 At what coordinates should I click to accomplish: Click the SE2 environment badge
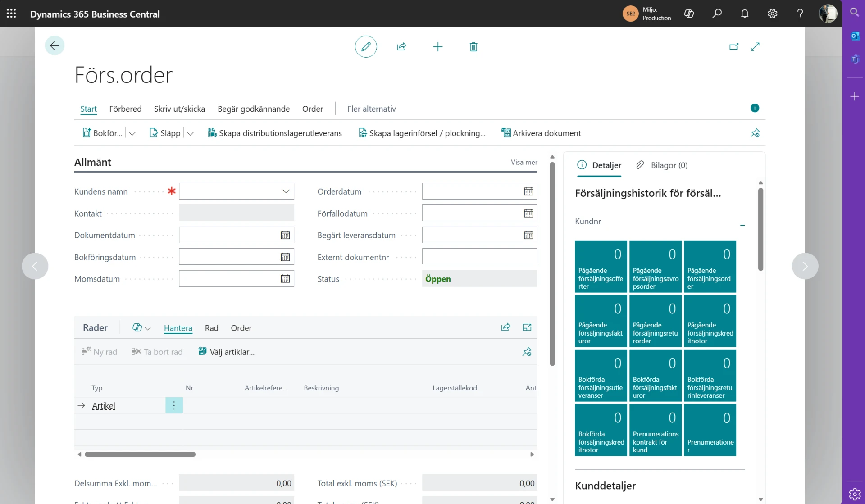631,14
